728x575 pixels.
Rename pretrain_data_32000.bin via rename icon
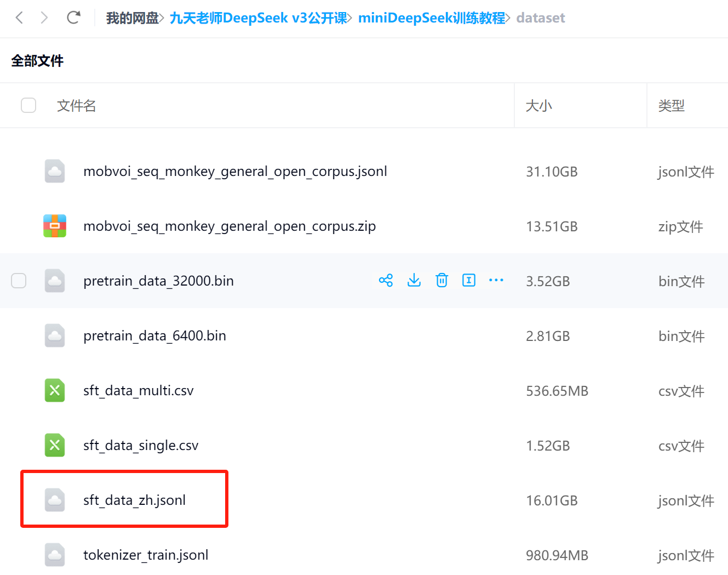[469, 281]
